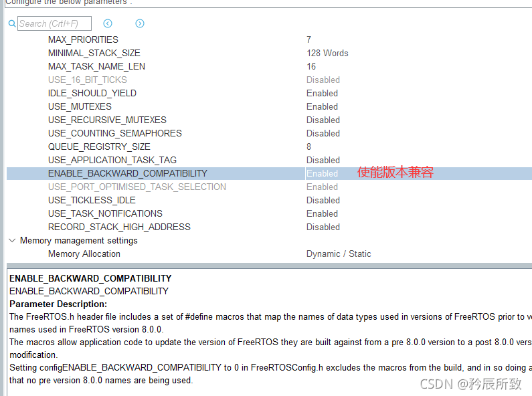Screen dimensions: 532x396
Task: Select RECORD_STACK_HIGH_ADDRESS parameter
Action: click(119, 227)
